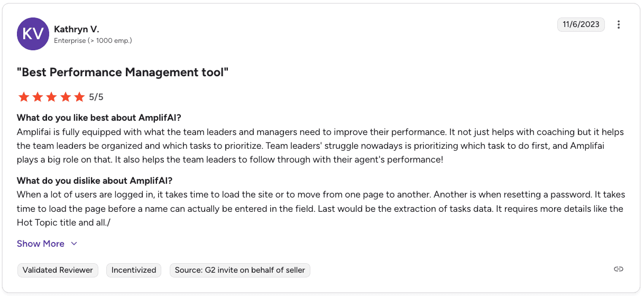Click the fifth rating star

79,97
